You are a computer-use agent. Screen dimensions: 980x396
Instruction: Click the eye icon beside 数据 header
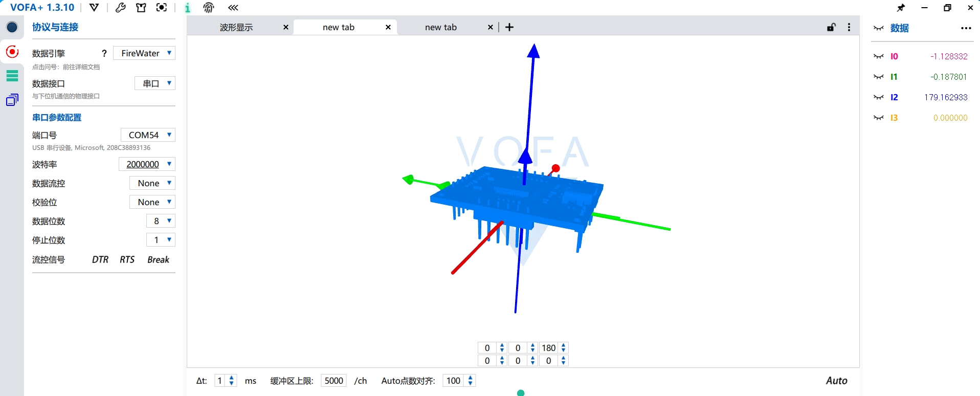click(879, 28)
